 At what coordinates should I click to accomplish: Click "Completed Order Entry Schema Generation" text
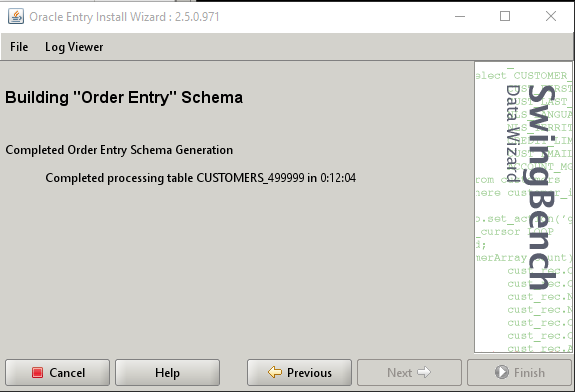pos(119,150)
